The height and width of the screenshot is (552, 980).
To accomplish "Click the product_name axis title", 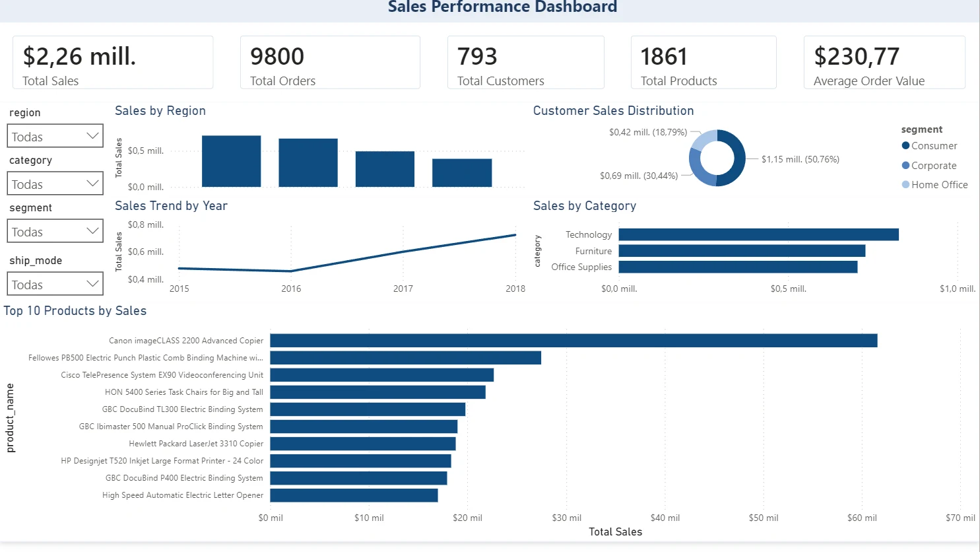I will [10, 417].
